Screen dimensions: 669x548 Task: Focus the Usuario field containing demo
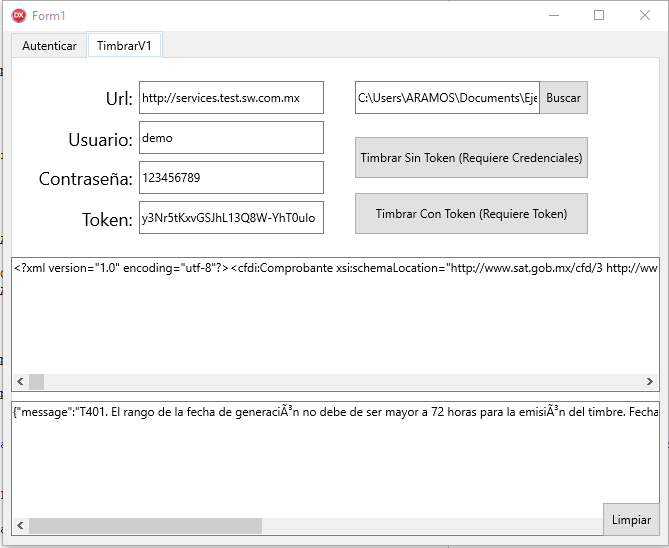(231, 138)
